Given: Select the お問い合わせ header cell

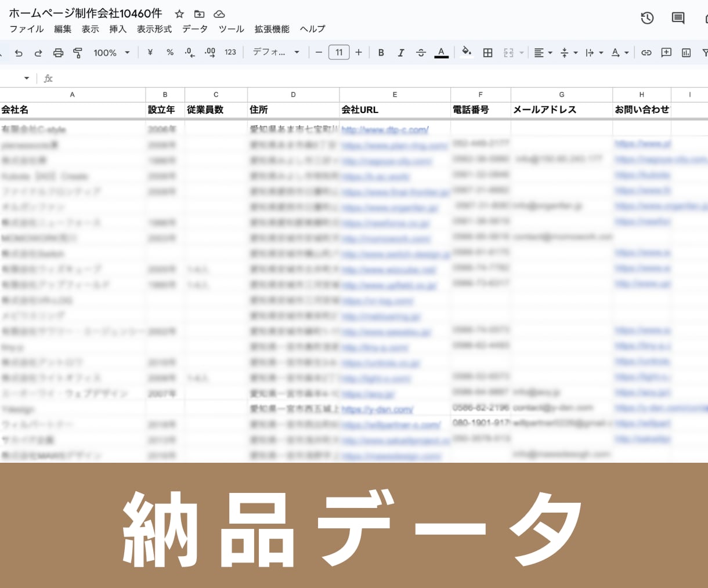Looking at the screenshot, I should point(642,110).
